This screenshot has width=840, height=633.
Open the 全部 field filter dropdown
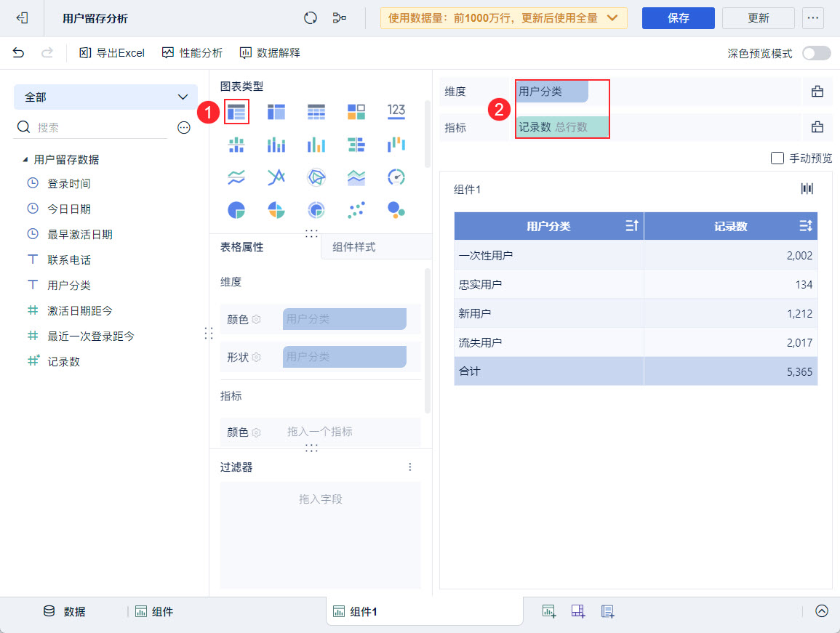[105, 97]
